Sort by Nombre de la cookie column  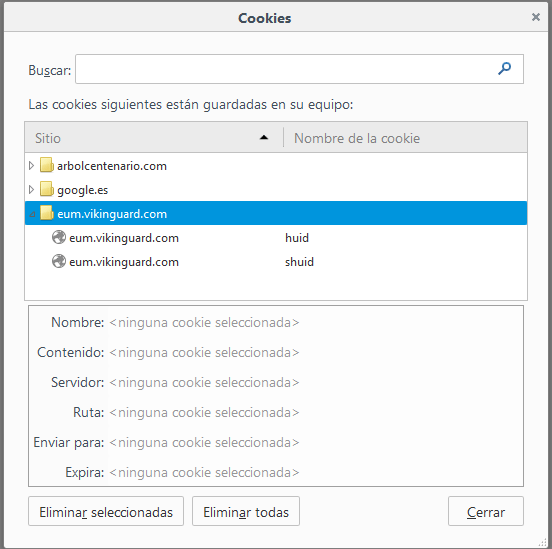tap(405, 138)
